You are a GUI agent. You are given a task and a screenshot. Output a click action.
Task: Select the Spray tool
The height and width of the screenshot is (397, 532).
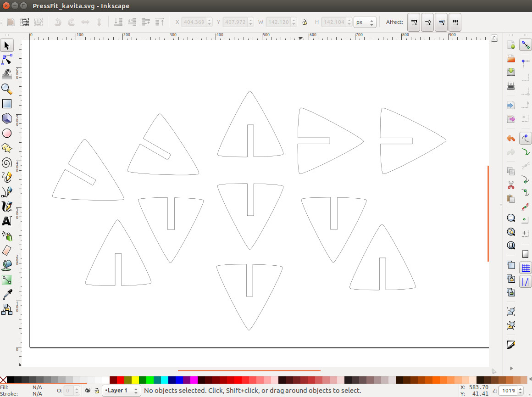point(7,236)
